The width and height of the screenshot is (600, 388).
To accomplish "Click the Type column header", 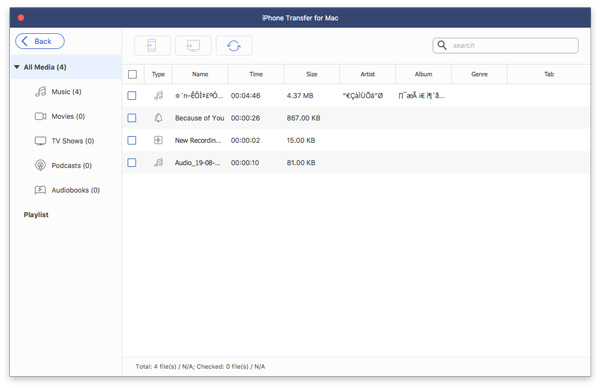I will click(158, 74).
